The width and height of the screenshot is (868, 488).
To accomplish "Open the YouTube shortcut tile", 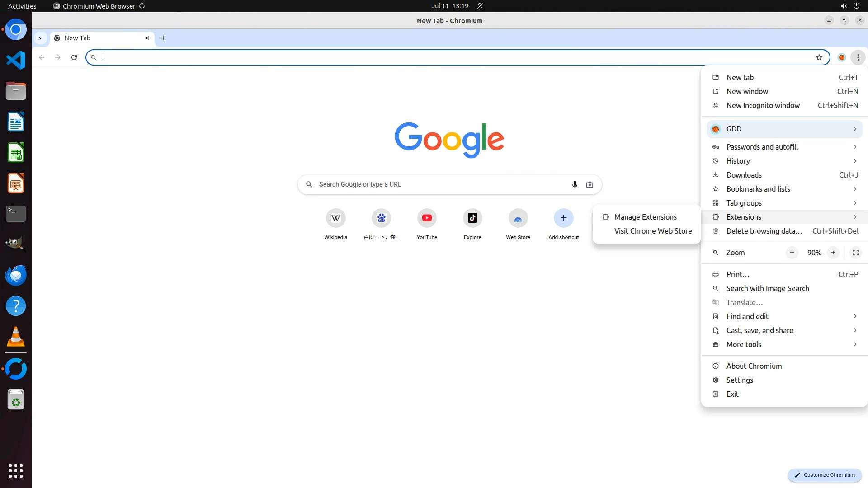I will (426, 218).
